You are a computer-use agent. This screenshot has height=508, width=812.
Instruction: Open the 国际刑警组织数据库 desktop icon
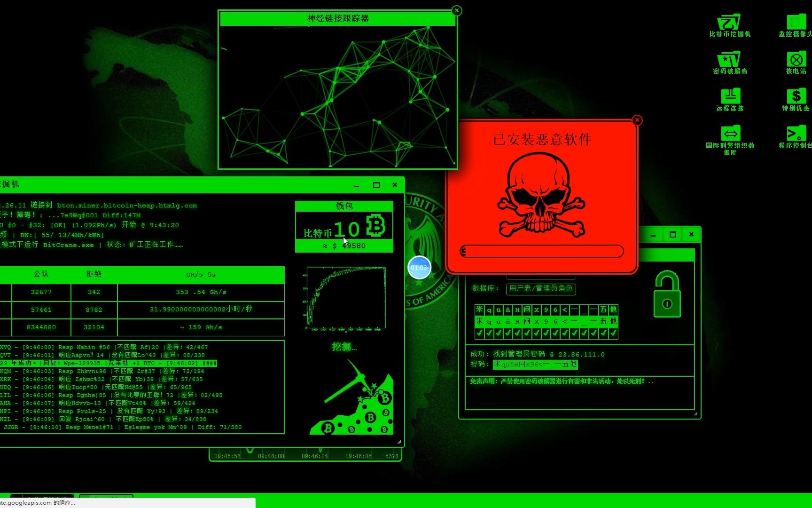(x=730, y=140)
